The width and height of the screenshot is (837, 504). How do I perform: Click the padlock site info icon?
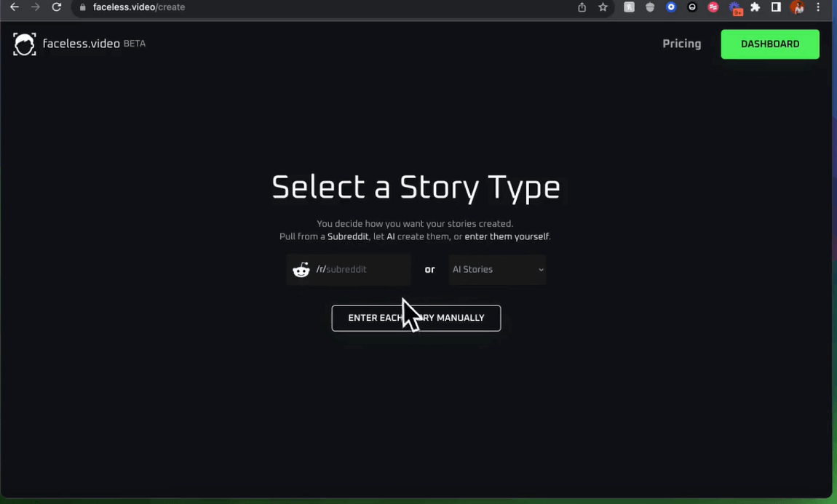tap(82, 7)
